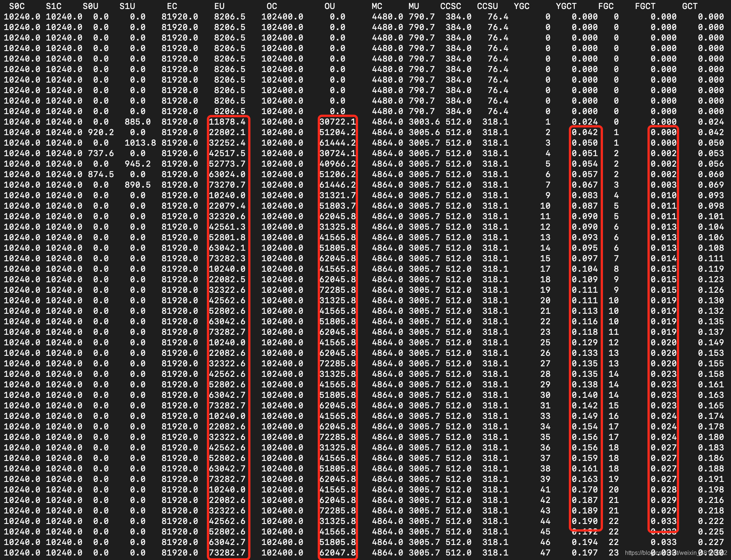Click the FGCT column header
Image resolution: width=731 pixels, height=560 pixels.
click(645, 6)
